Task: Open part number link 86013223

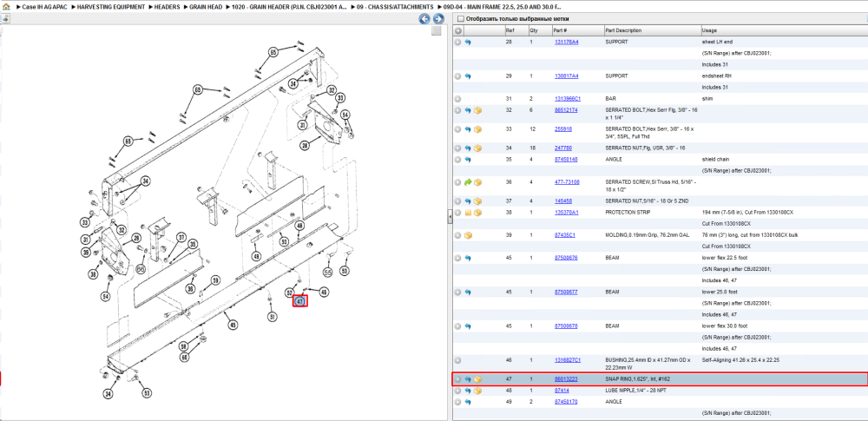Action: [566, 379]
